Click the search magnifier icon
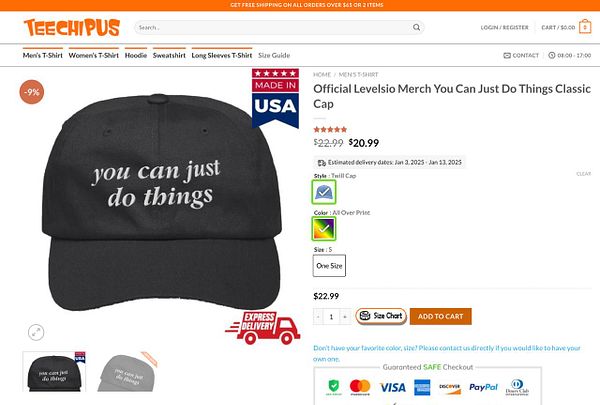The width and height of the screenshot is (600, 405). click(x=416, y=28)
